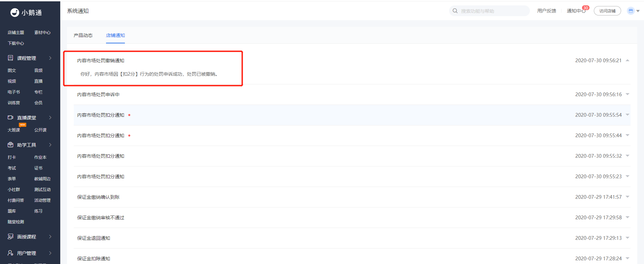
Task: Expand the 09:55:32 notice arrow
Action: pyautogui.click(x=628, y=156)
